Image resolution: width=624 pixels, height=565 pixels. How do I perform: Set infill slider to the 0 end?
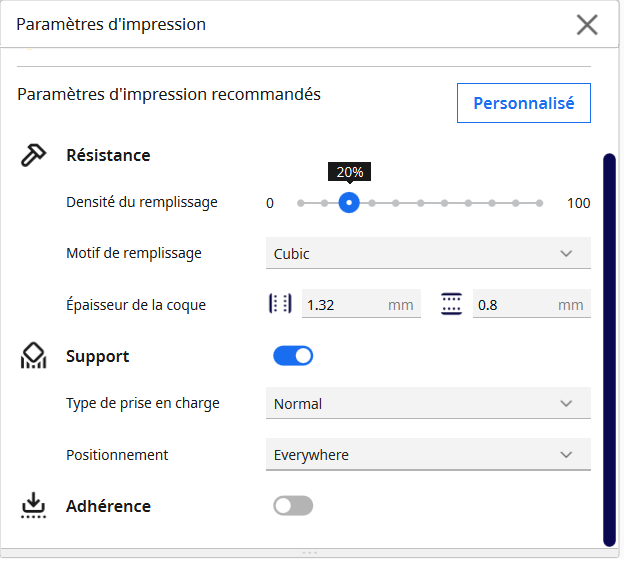point(301,203)
